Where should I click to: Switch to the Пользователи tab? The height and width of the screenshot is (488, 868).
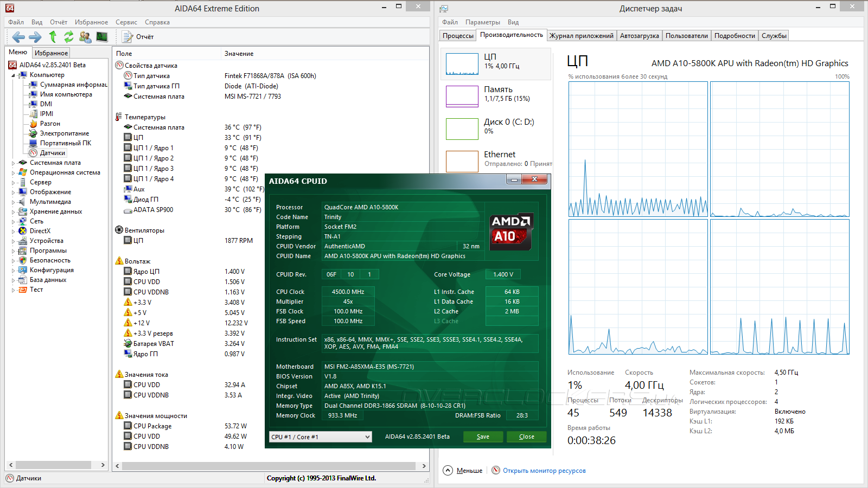[687, 36]
